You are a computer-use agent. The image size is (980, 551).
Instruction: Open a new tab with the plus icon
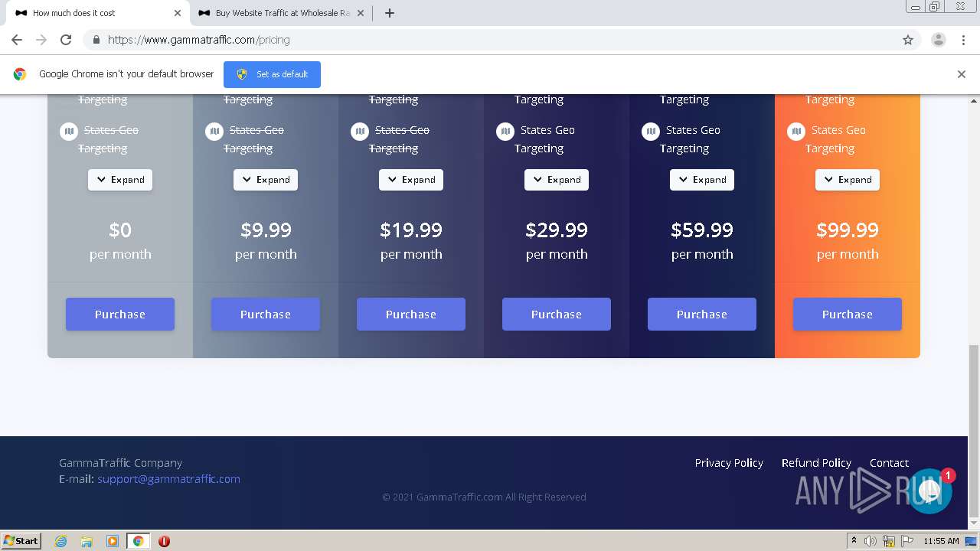(x=390, y=13)
